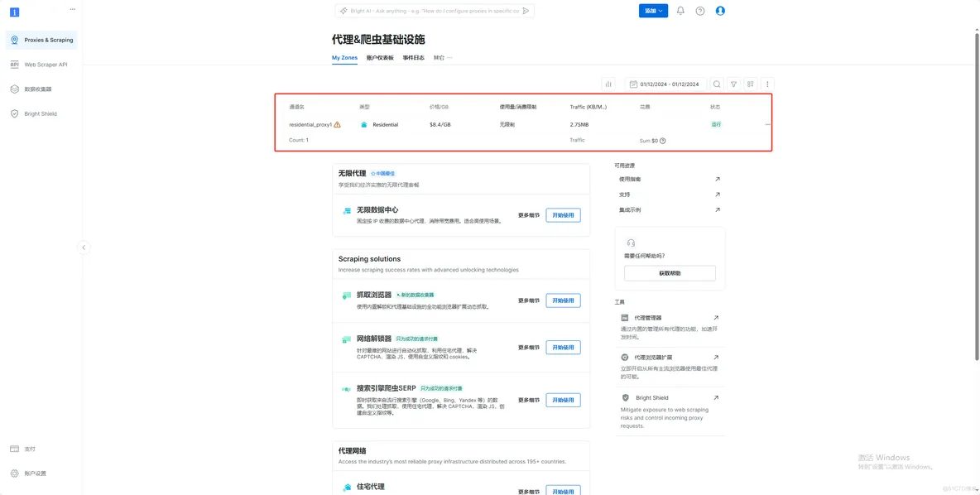Open the 添加 dropdown button
The image size is (980, 495).
tap(653, 11)
